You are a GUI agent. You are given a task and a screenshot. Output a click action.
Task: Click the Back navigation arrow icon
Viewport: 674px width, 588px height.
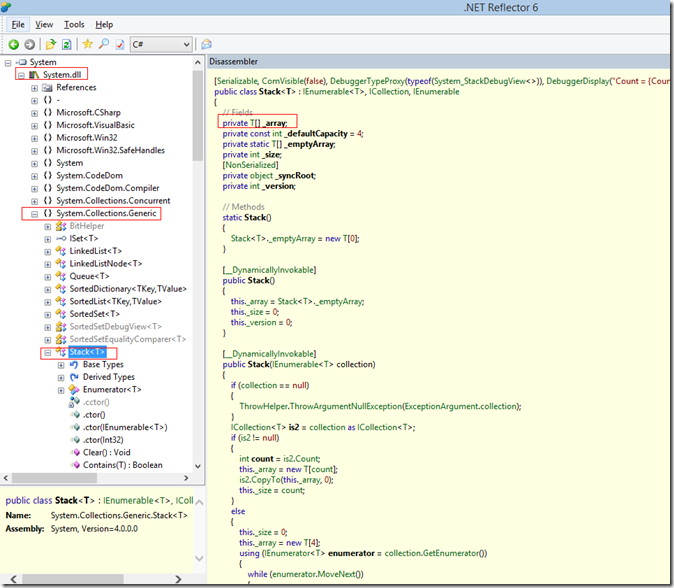coord(14,45)
